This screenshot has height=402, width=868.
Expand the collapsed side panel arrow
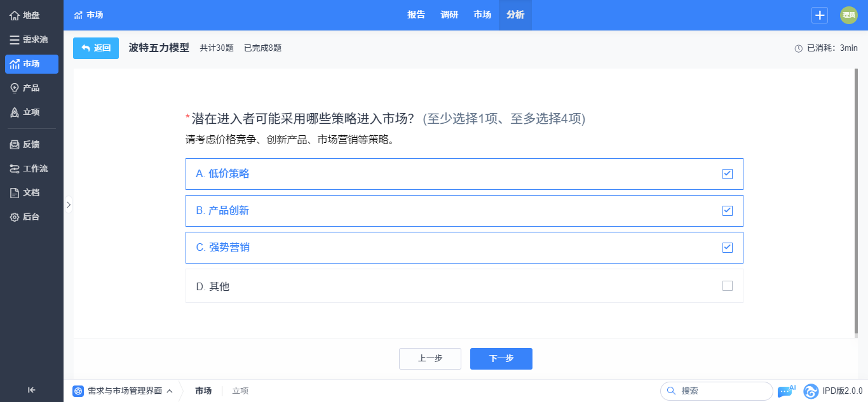[69, 204]
